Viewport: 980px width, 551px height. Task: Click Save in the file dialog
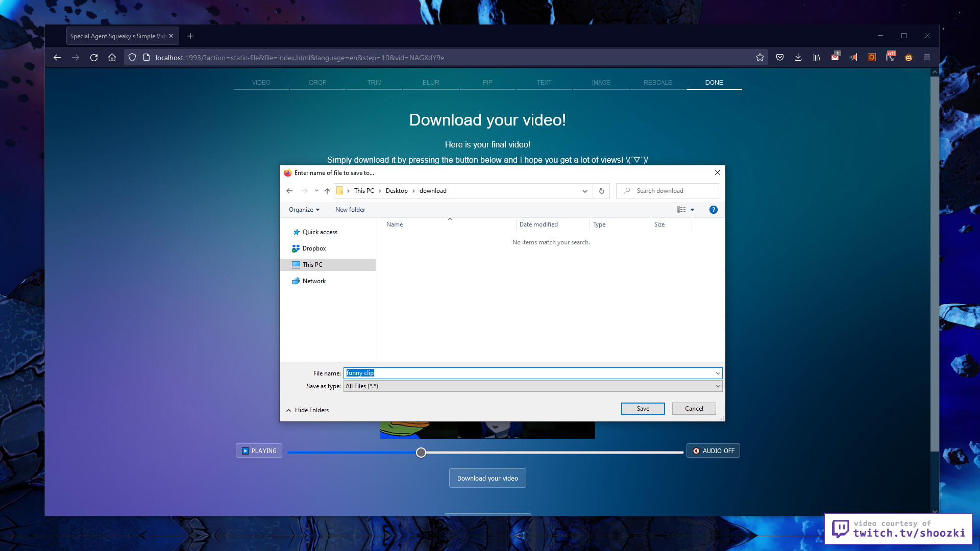click(643, 409)
